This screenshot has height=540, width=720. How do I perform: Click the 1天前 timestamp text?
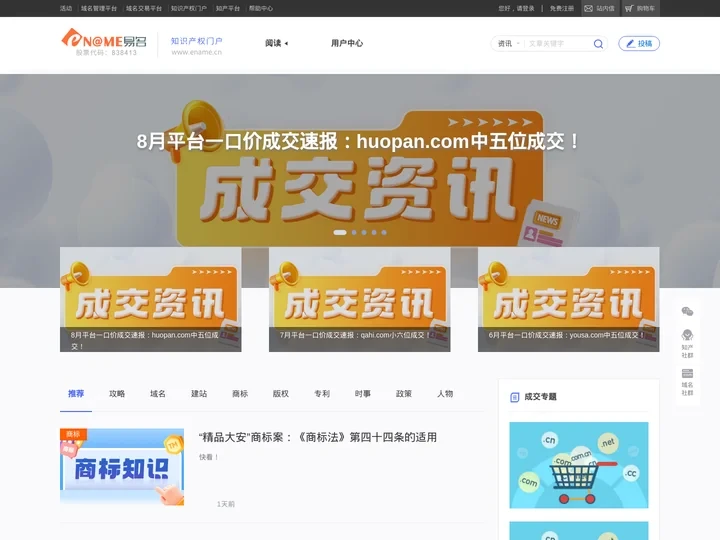tap(225, 504)
